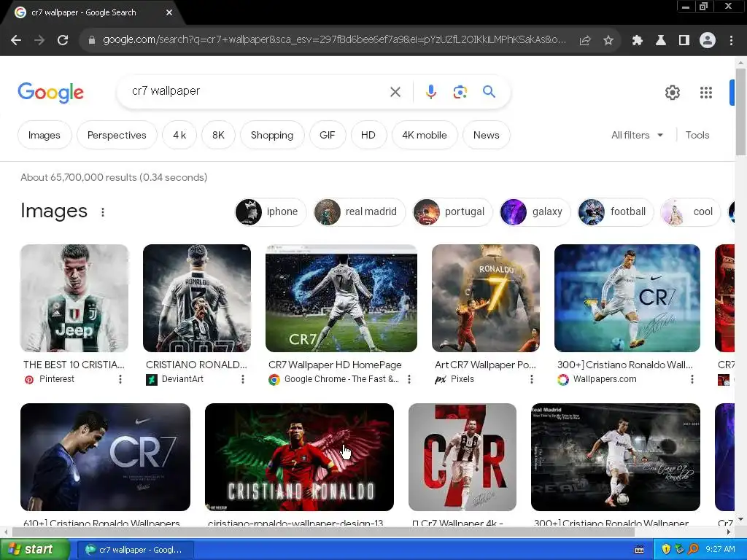Open options menu for Pixels result
The height and width of the screenshot is (560, 747).
(x=532, y=379)
